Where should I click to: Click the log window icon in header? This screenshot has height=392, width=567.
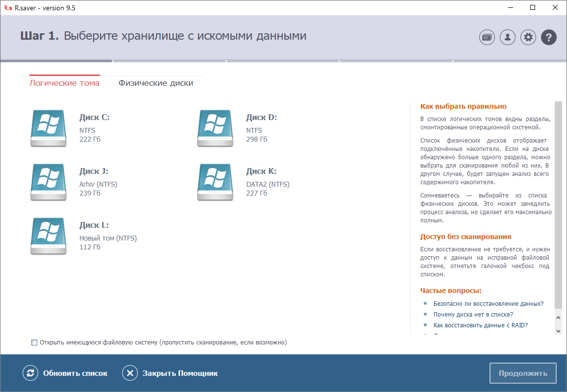click(487, 37)
